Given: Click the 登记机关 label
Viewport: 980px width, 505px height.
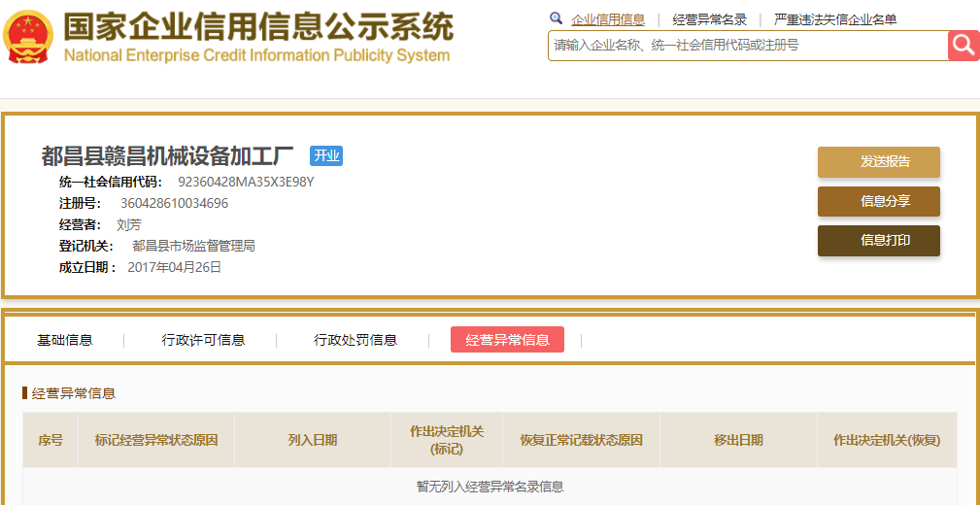Looking at the screenshot, I should point(86,247).
